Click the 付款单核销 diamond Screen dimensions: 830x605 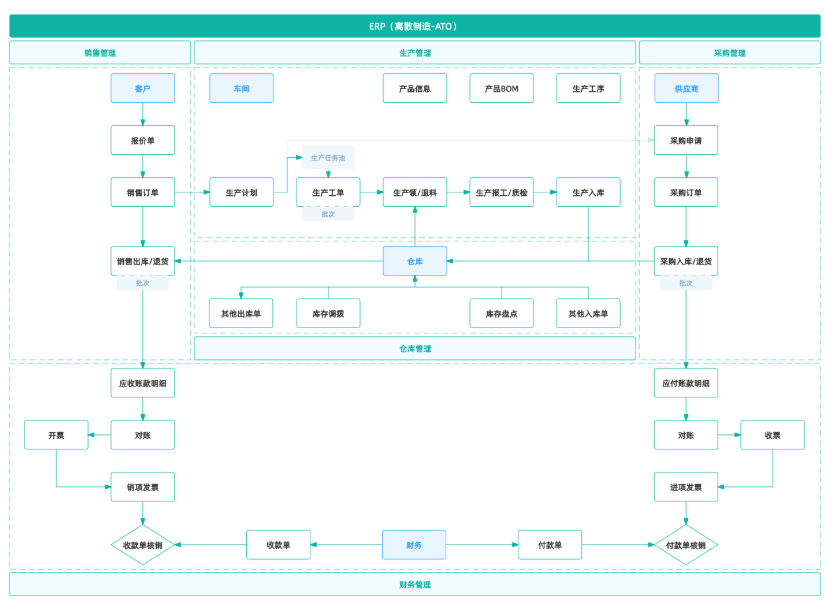click(686, 545)
